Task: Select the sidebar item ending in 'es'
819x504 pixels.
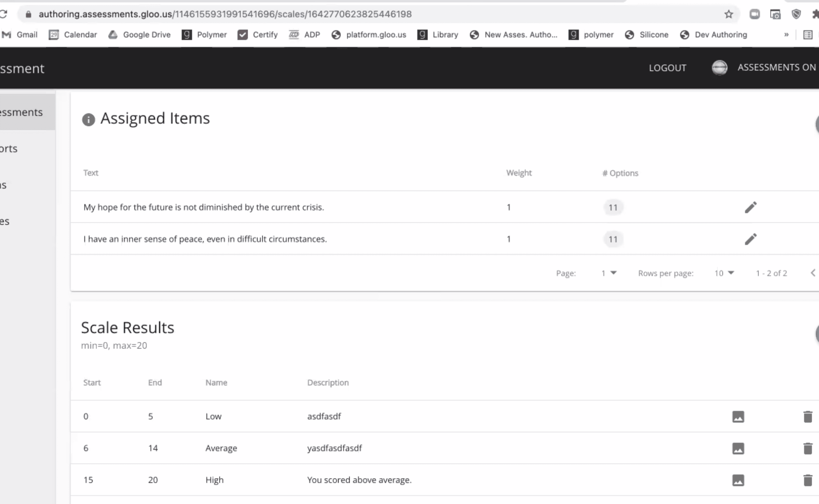Action: coord(28,221)
